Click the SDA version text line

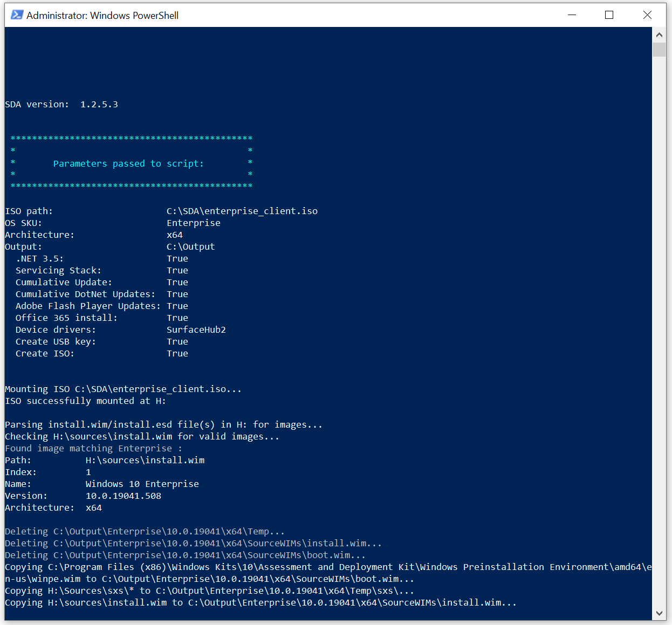(x=61, y=104)
